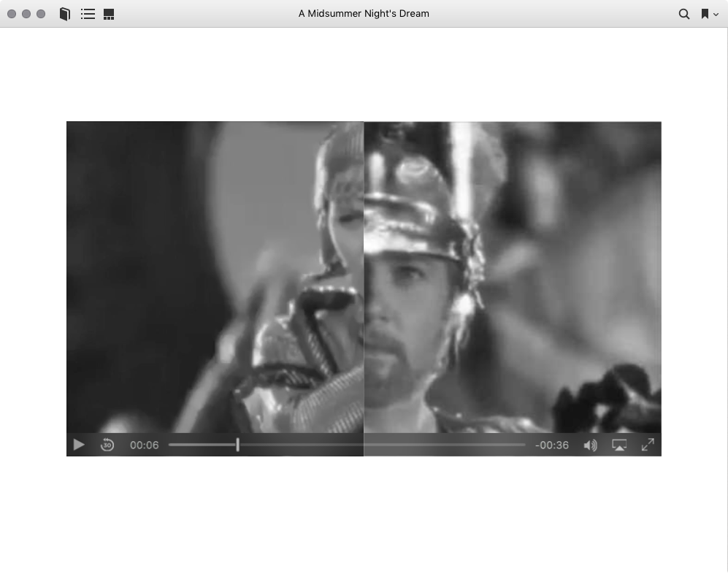728x574 pixels.
Task: Zoom the book window
Action: 41,14
